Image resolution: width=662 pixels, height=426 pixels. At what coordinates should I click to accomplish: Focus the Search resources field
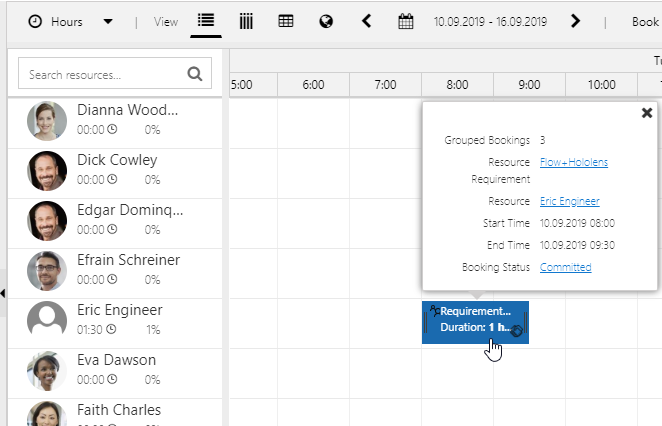tap(115, 73)
